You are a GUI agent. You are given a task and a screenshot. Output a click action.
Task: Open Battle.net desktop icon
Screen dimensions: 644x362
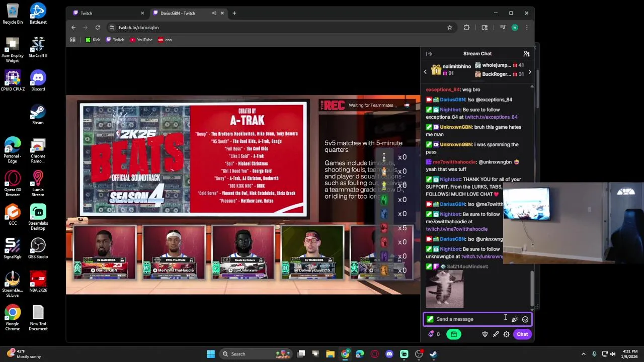pyautogui.click(x=38, y=14)
